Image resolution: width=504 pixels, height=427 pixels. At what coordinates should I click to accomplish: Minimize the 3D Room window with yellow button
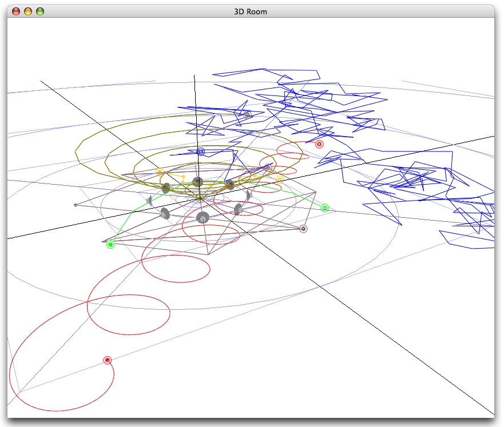(28, 11)
